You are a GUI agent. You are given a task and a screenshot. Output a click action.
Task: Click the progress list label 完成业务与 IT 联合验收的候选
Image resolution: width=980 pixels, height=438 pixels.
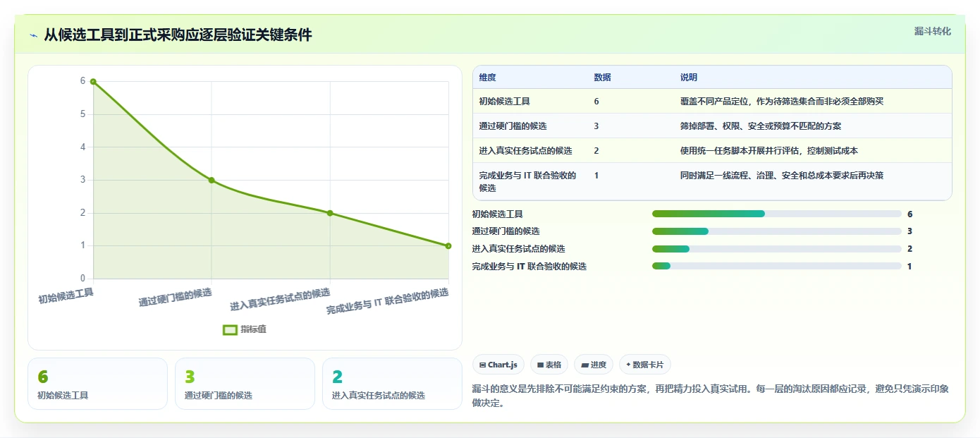(x=529, y=267)
